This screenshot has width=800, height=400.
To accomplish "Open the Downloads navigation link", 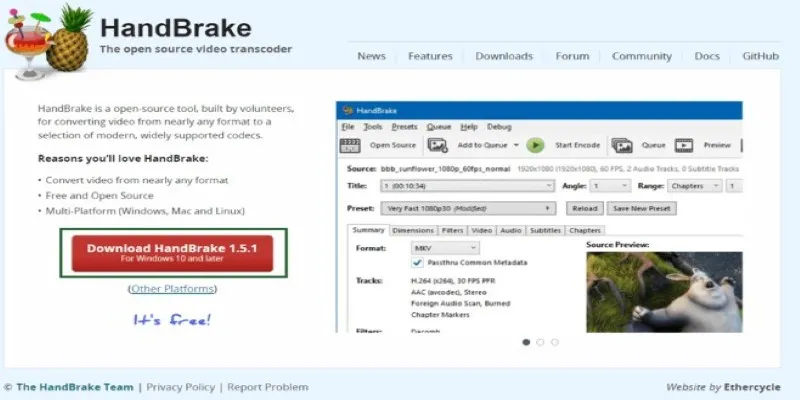I will click(504, 56).
